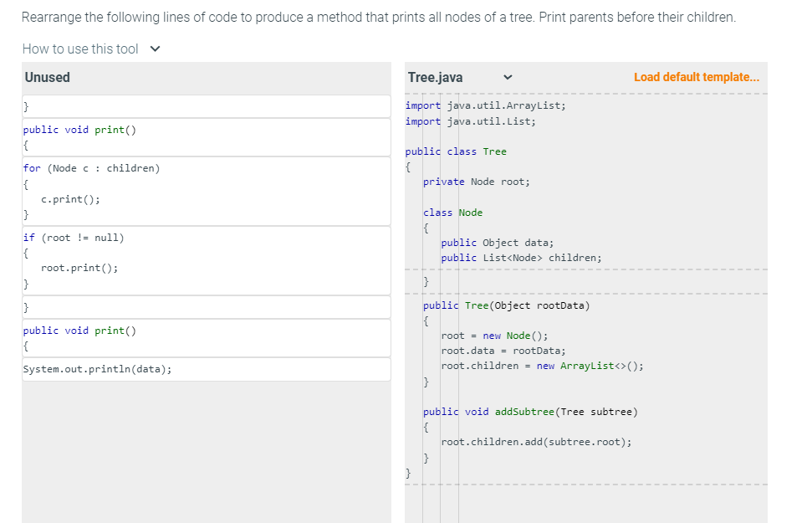Click the dashed drop zone at the bottom
Screen dimensions: 812x523
pos(585,485)
